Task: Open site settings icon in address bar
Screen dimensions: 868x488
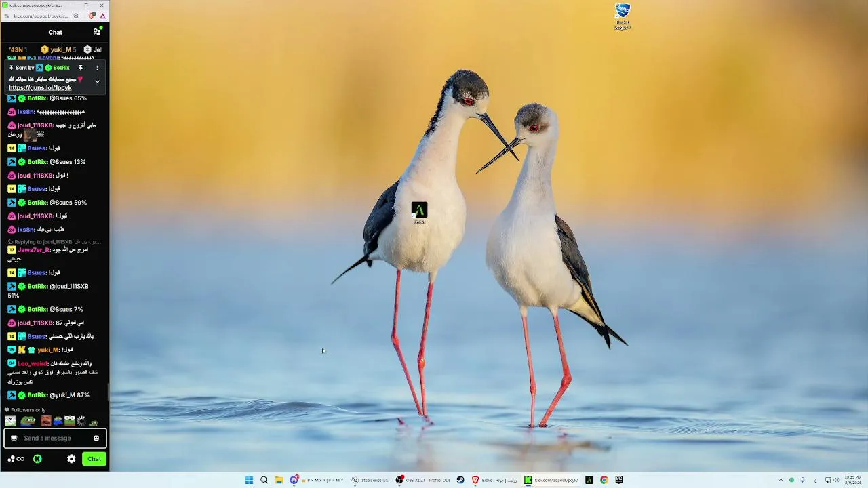Action: point(7,16)
